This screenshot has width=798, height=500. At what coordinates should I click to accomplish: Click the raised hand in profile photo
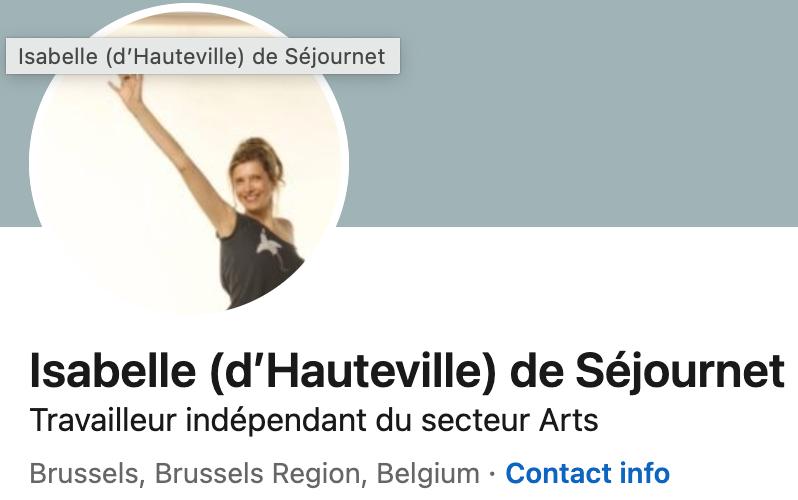tap(128, 88)
